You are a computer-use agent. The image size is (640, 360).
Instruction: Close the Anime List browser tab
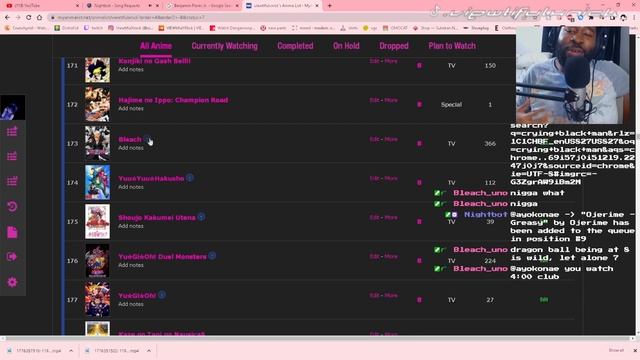(317, 6)
